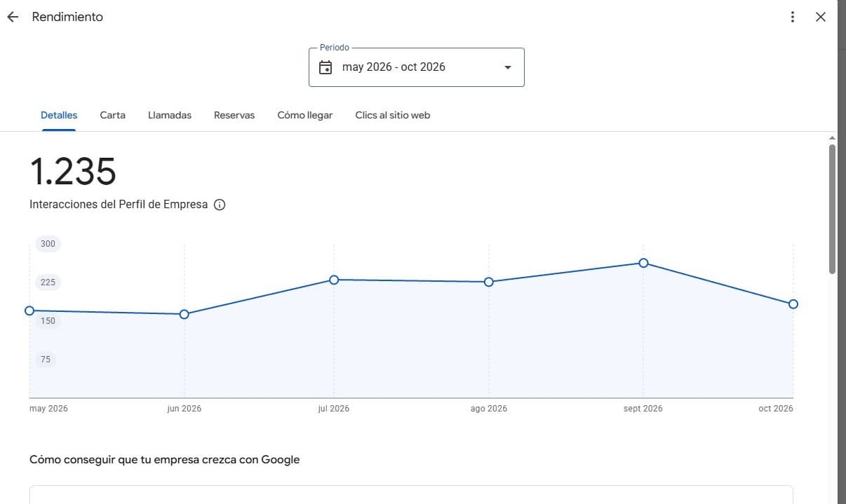Click the Rendimiento panel title

click(x=67, y=17)
